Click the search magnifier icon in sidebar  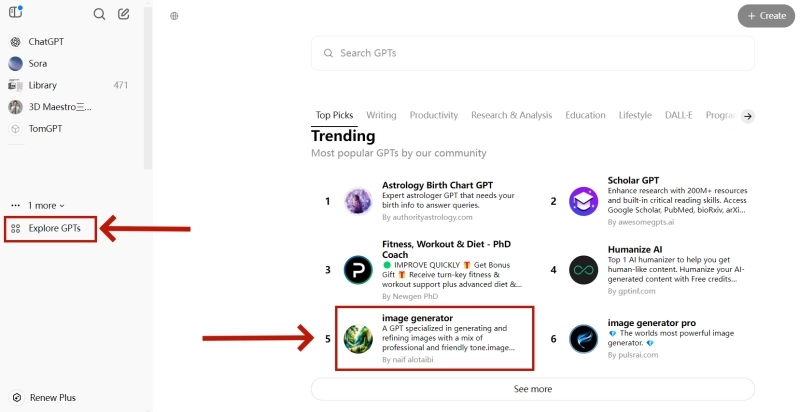click(99, 14)
